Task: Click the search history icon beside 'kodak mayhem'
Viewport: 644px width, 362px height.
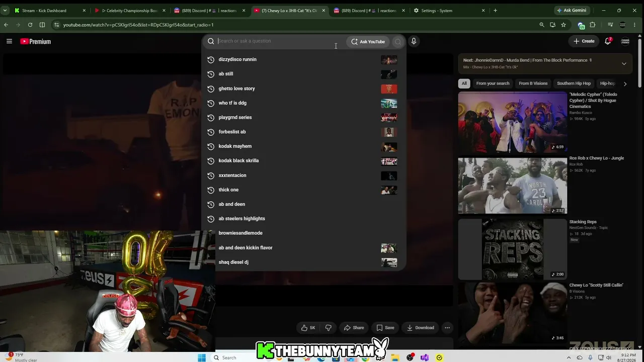Action: (211, 146)
